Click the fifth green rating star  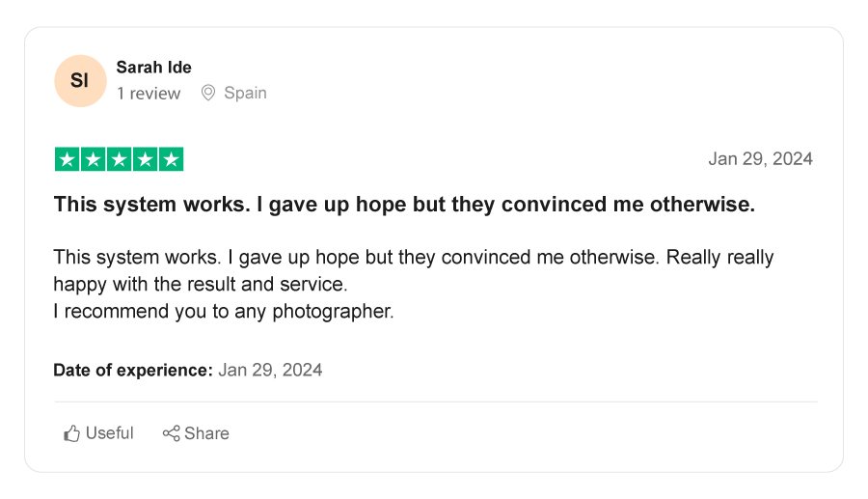(171, 160)
